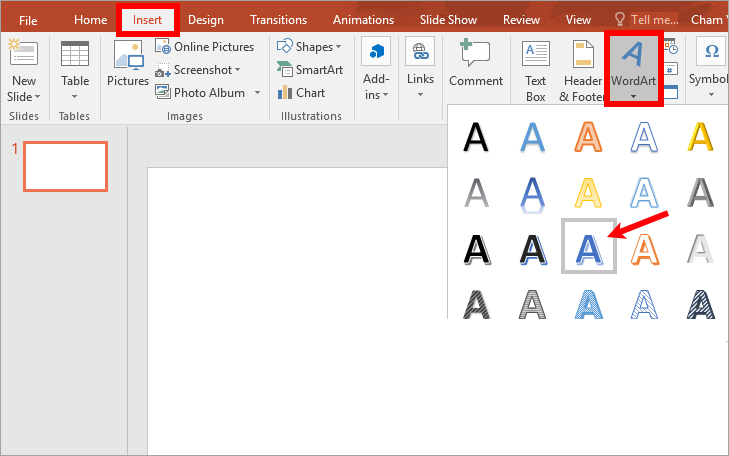The height and width of the screenshot is (456, 729).
Task: Open the Table insert icon
Action: coord(75,58)
